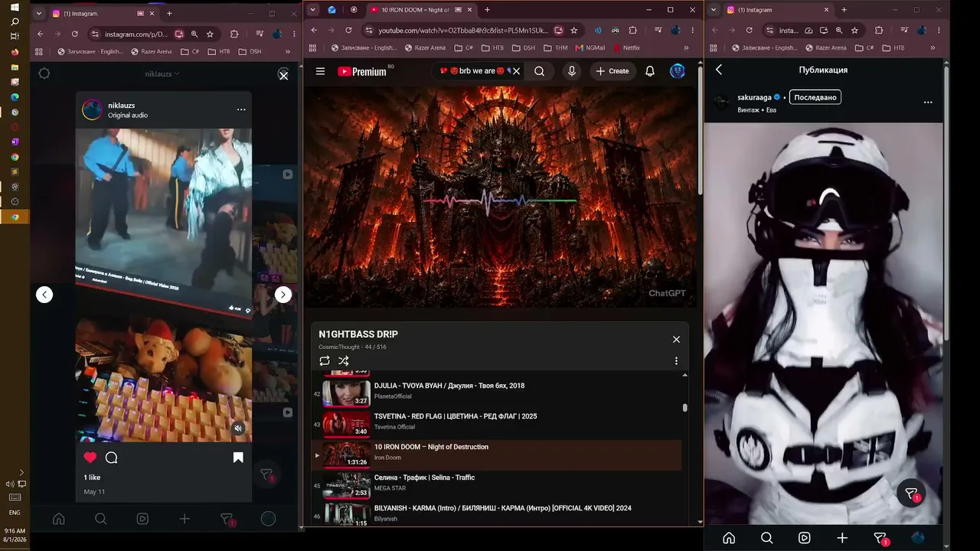Viewport: 980px width, 551px height.
Task: Open the niklauzs profile link in post header
Action: click(122, 105)
